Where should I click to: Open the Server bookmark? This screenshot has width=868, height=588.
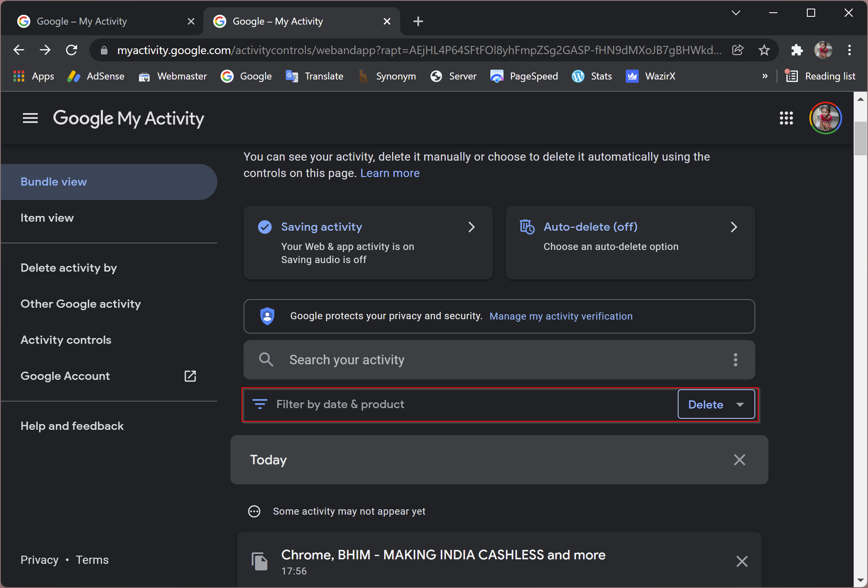point(453,76)
